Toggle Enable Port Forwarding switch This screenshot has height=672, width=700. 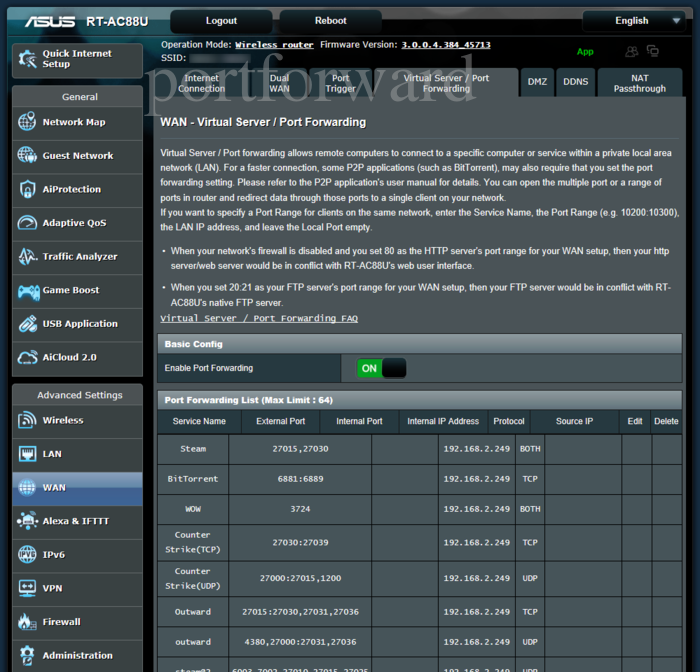pos(381,368)
